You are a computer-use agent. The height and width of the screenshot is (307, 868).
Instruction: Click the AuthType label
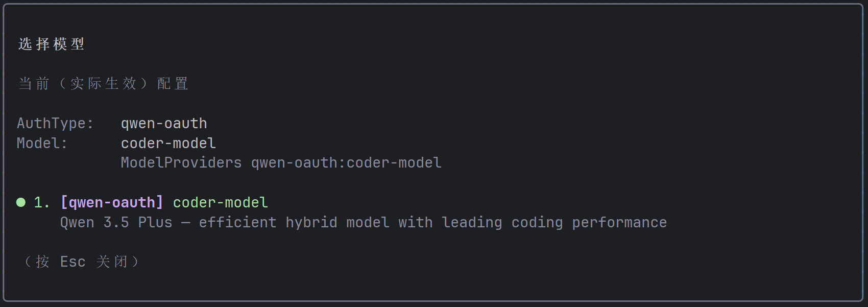coord(55,123)
